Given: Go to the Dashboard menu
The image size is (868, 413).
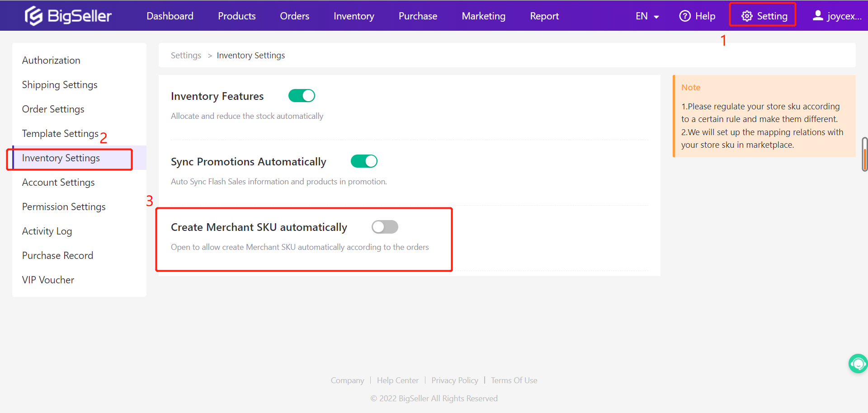Looking at the screenshot, I should point(170,16).
